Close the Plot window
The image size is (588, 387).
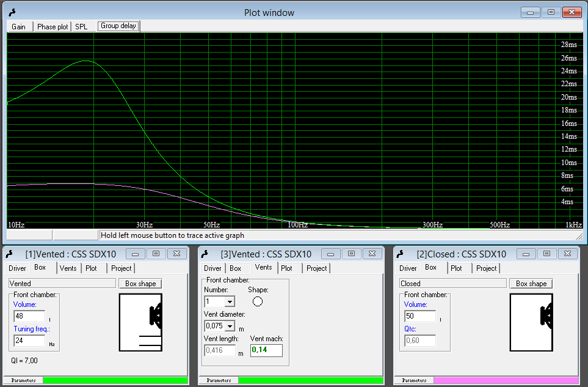click(x=572, y=12)
